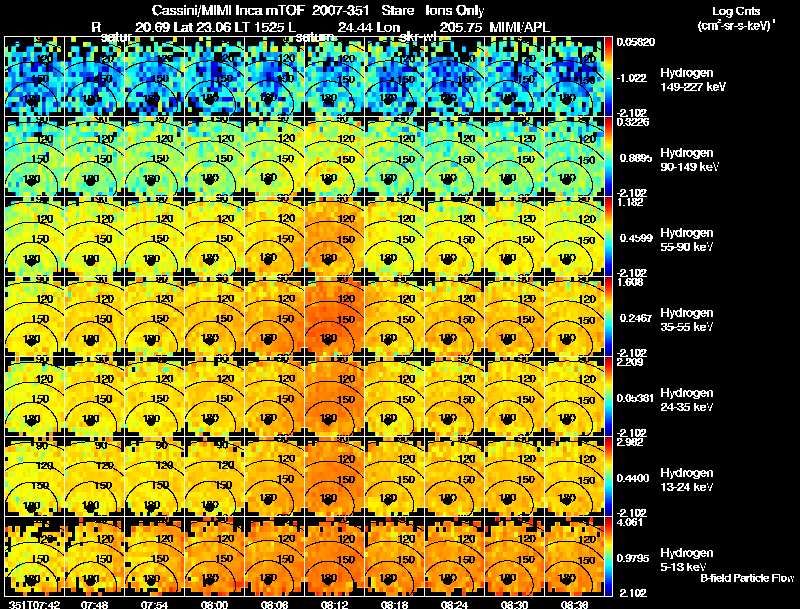This screenshot has height=609, width=800.
Task: Click the '205.75' longitude value
Action: (460, 27)
